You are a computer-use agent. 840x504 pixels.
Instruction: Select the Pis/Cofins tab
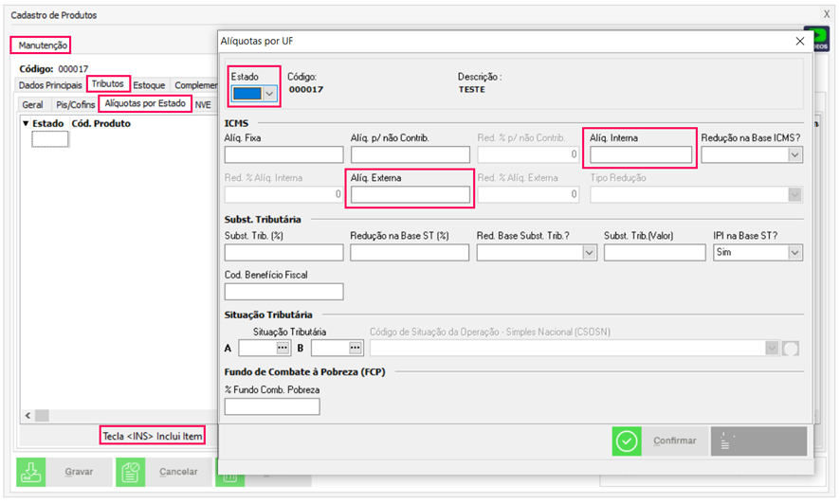pos(75,105)
